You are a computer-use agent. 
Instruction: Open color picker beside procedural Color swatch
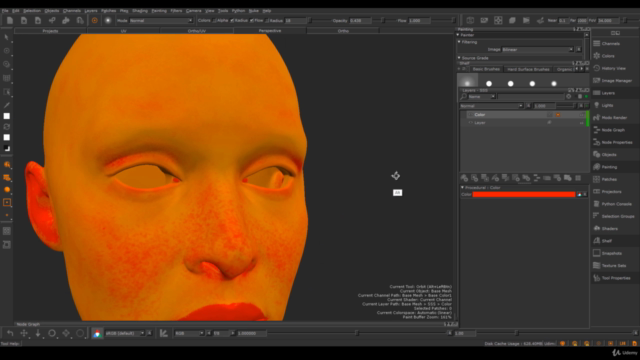pos(579,194)
